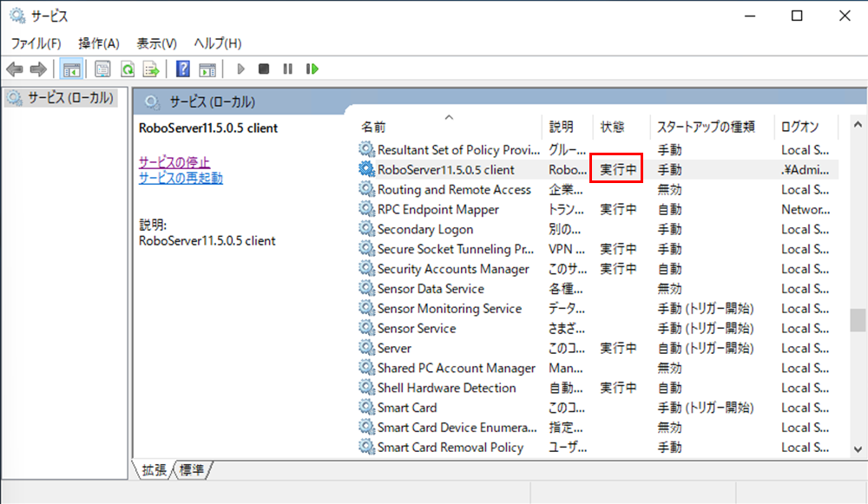
Task: Click the gear icon of RoboServer11.5.0.5 client row
Action: tap(366, 169)
